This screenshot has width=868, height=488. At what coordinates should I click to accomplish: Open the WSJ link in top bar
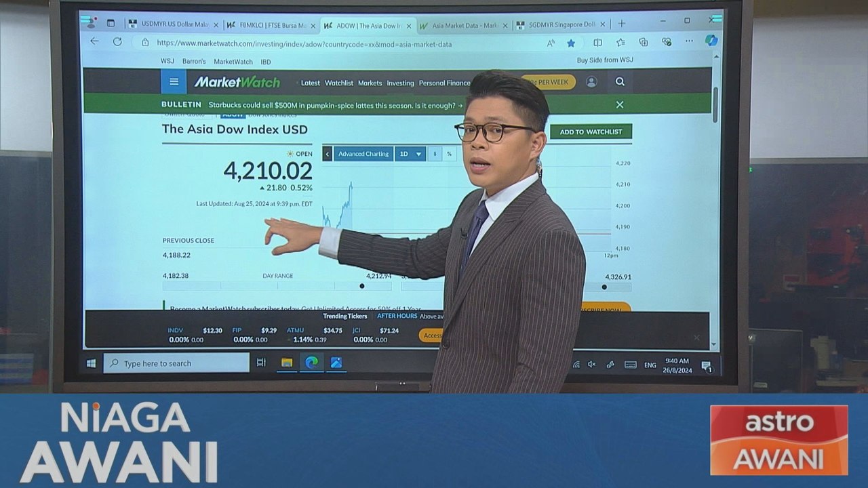167,61
